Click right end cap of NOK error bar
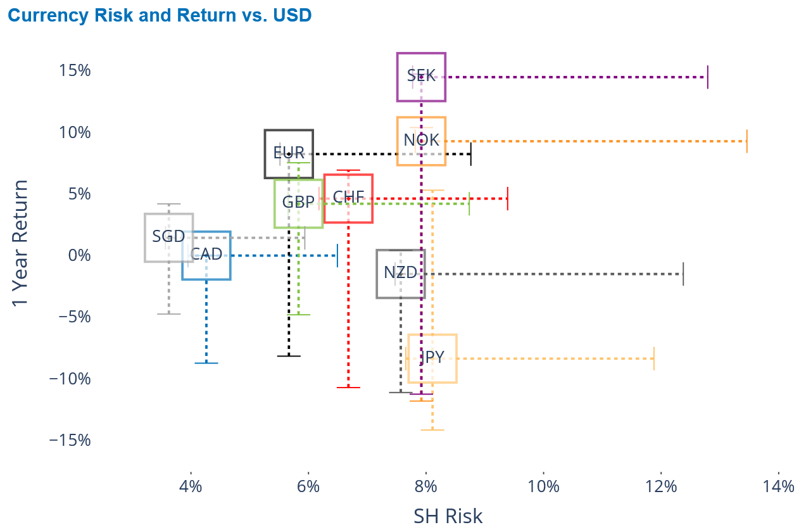The width and height of the screenshot is (806, 532). click(x=747, y=141)
